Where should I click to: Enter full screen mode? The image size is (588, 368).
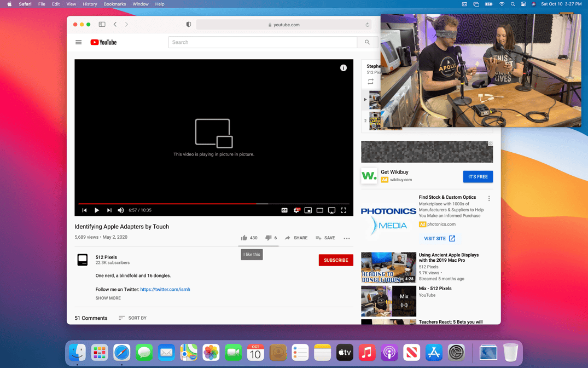click(x=343, y=210)
